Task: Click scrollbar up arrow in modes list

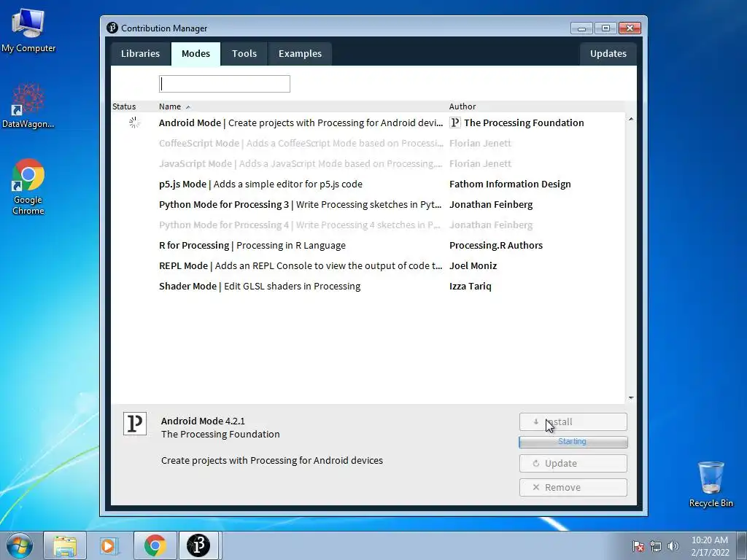Action: coord(631,119)
